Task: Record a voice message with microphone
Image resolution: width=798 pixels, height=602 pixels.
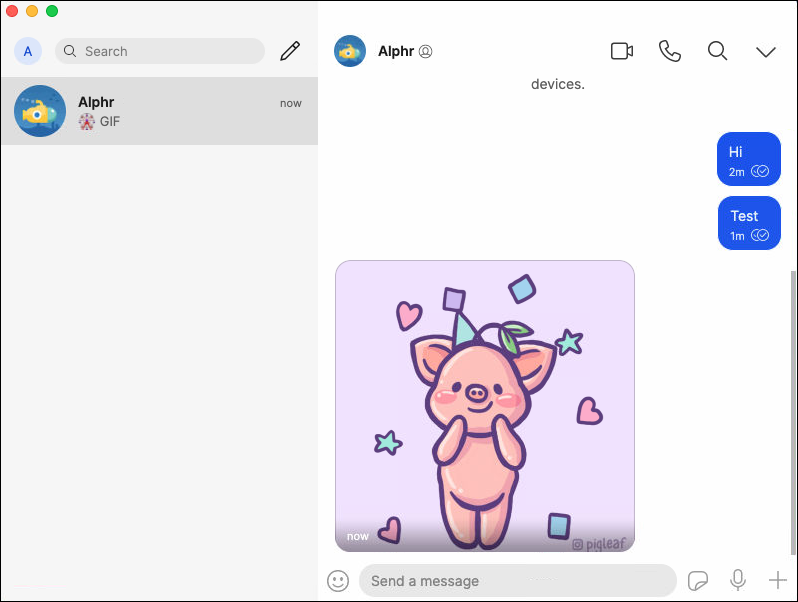Action: [737, 580]
